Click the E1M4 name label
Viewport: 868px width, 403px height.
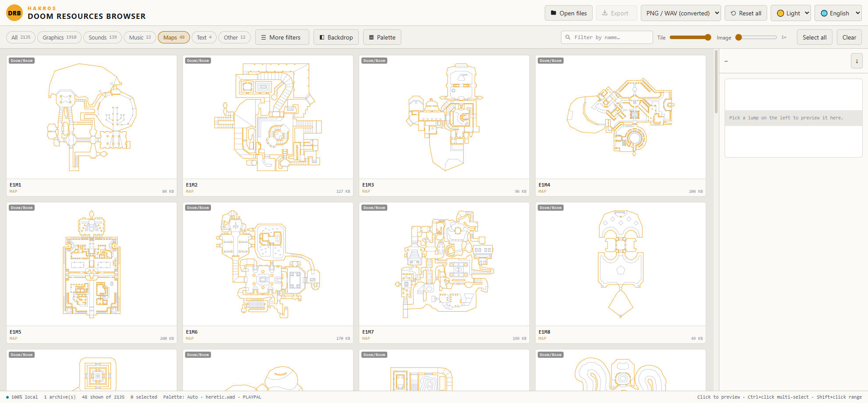544,185
